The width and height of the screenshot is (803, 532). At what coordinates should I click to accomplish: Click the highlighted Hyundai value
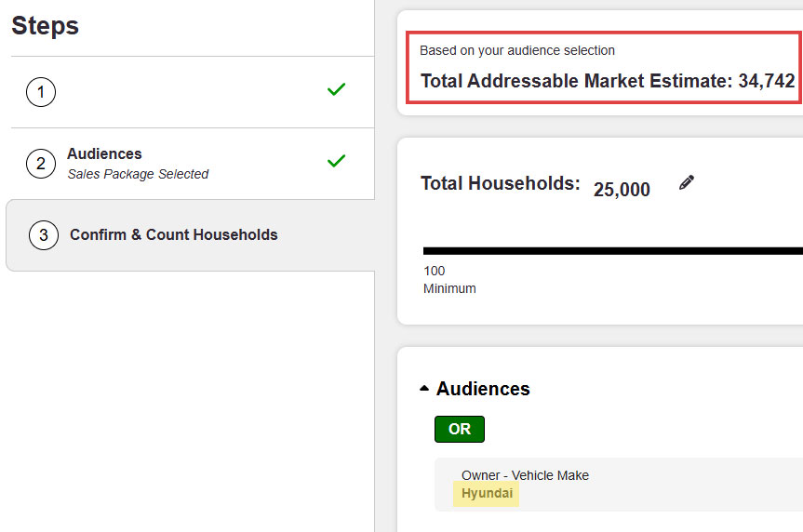tap(487, 494)
